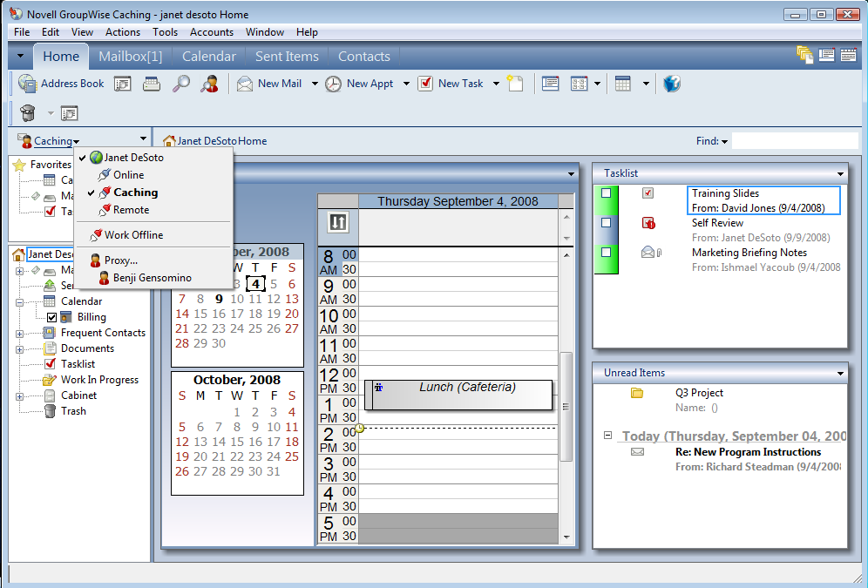Screen dimensions: 868x588
Task: Click the Work In Progress folder icon
Action: (50, 380)
